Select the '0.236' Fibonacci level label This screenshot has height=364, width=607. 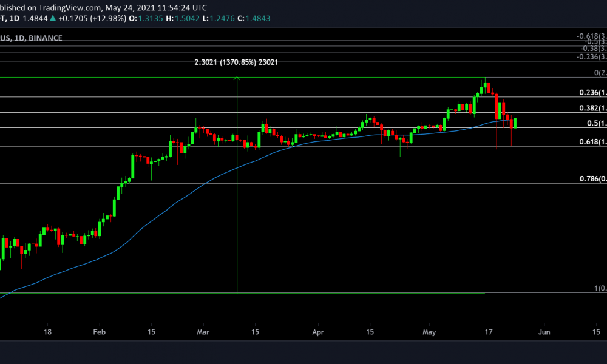click(593, 92)
